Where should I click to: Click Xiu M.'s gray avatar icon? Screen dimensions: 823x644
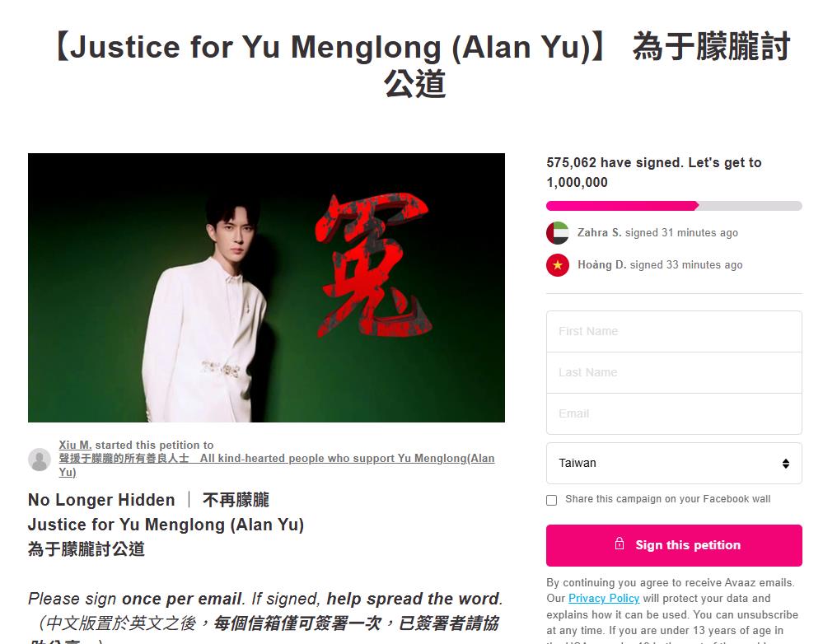coord(40,460)
